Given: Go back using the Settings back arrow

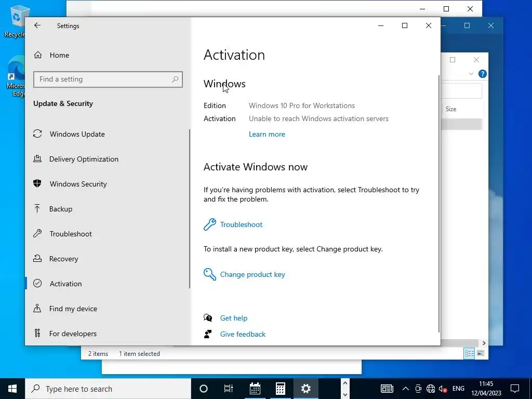Looking at the screenshot, I should (37, 25).
